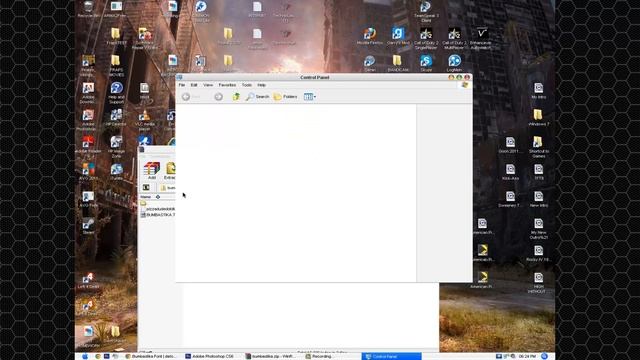Open the iTunes desktop shortcut
This screenshot has width=640, height=360.
pos(116,171)
